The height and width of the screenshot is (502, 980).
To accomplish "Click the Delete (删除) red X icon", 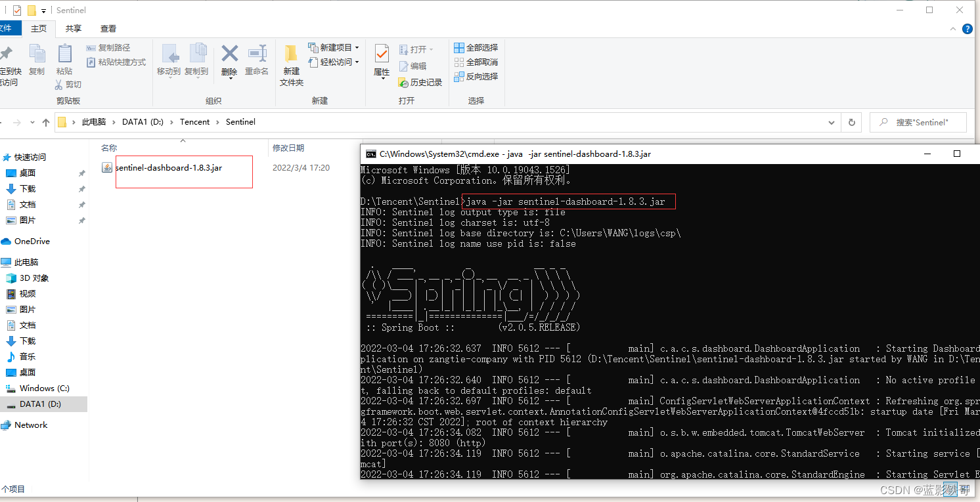I will click(x=229, y=53).
